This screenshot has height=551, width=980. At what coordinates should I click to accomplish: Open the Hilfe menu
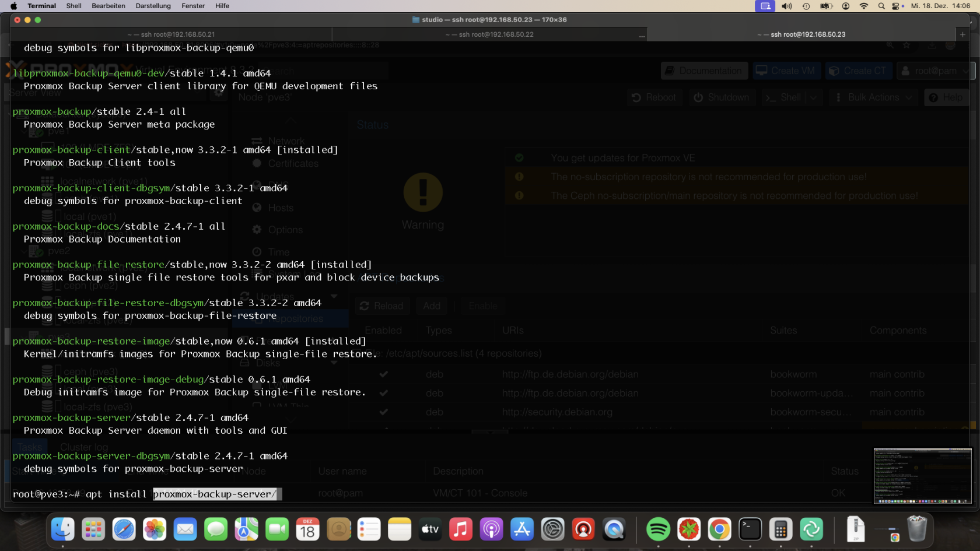pyautogui.click(x=222, y=6)
